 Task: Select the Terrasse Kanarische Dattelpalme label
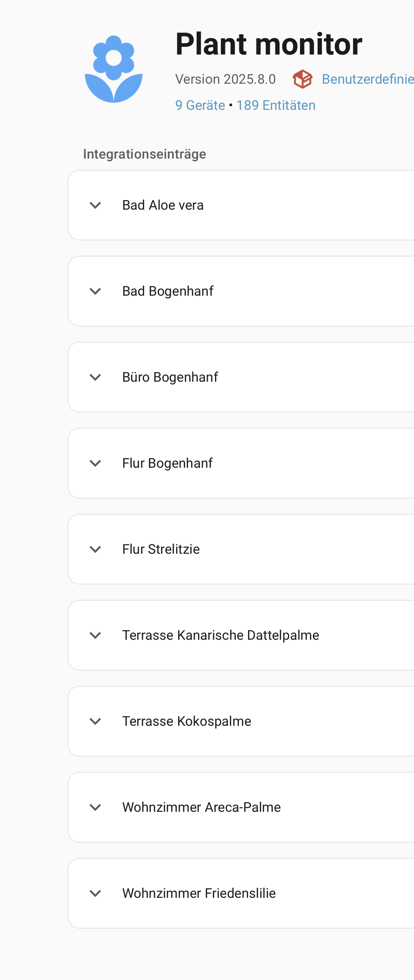tap(220, 635)
